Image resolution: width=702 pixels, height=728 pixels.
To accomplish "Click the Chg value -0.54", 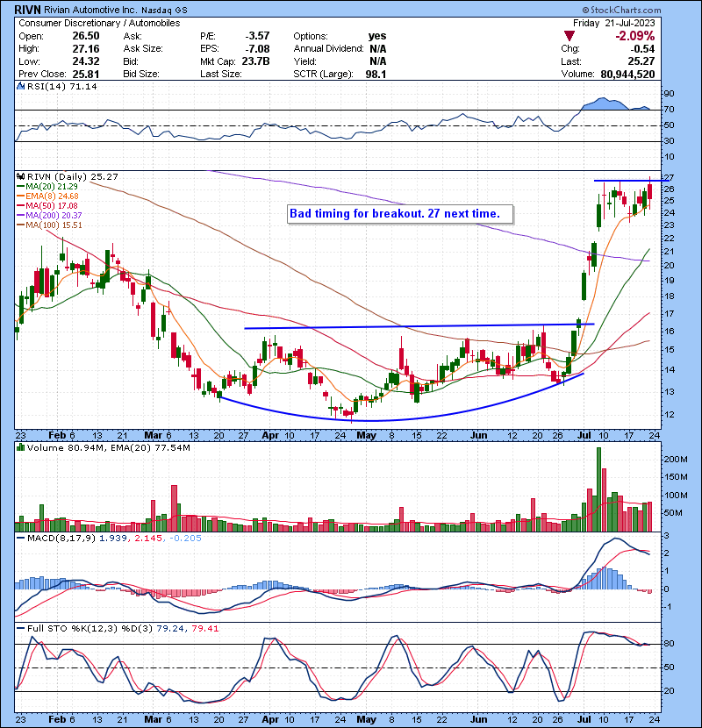I will tap(642, 49).
